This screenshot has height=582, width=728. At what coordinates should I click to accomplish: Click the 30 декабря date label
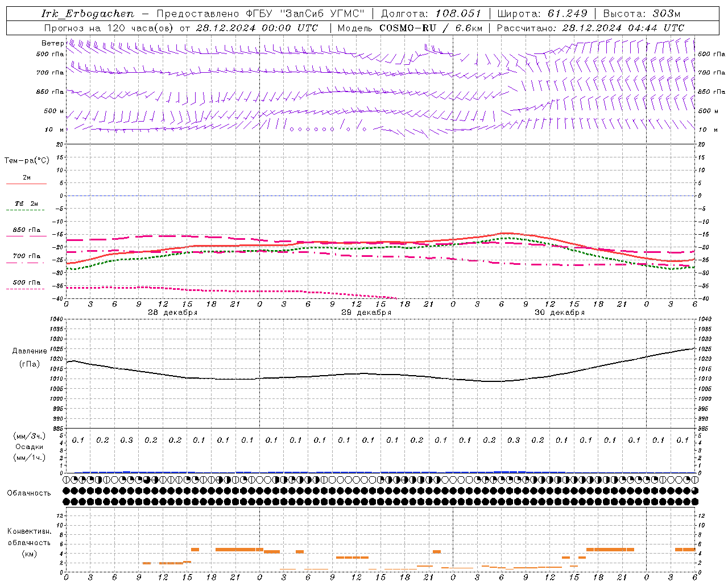(560, 313)
